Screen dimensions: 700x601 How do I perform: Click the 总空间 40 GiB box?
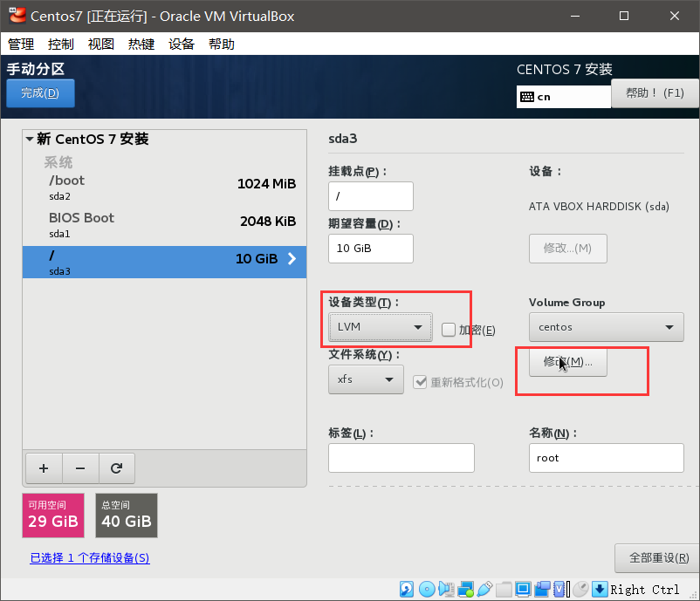127,516
